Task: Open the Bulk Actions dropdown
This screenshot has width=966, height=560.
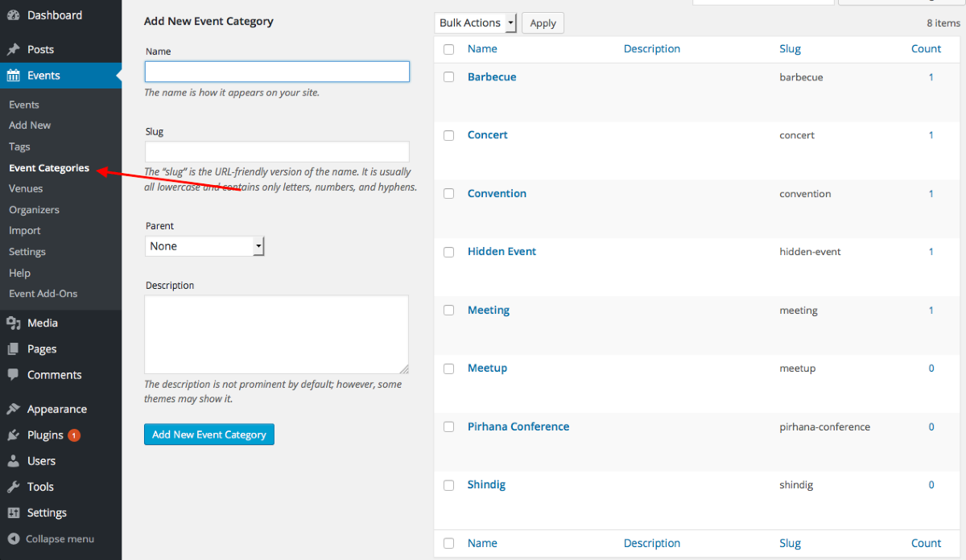Action: (x=476, y=23)
